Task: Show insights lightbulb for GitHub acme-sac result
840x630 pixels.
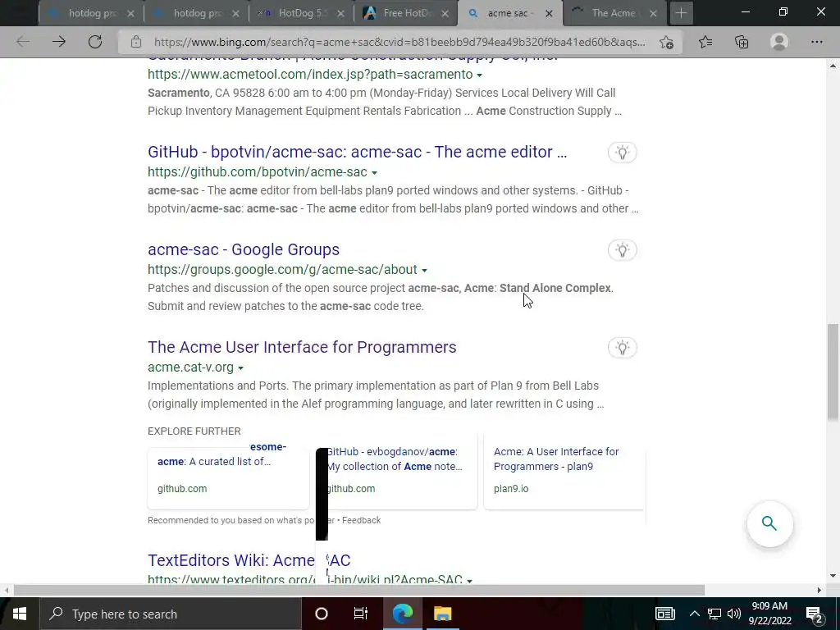Action: 622,153
